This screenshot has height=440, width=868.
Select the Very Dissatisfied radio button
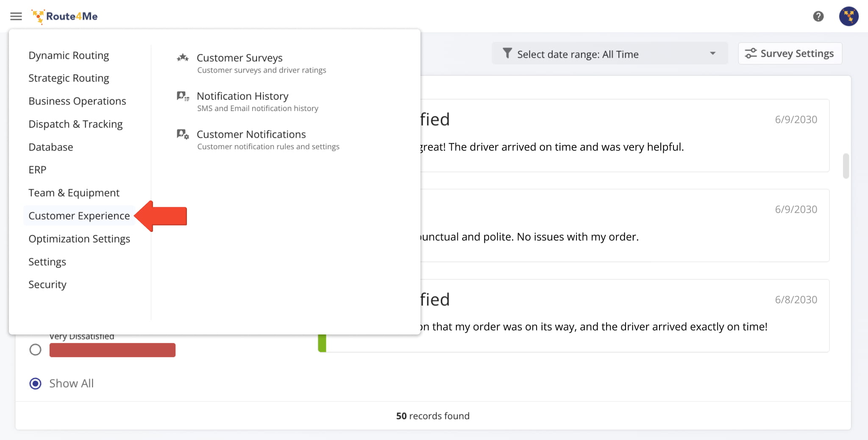[x=36, y=350]
